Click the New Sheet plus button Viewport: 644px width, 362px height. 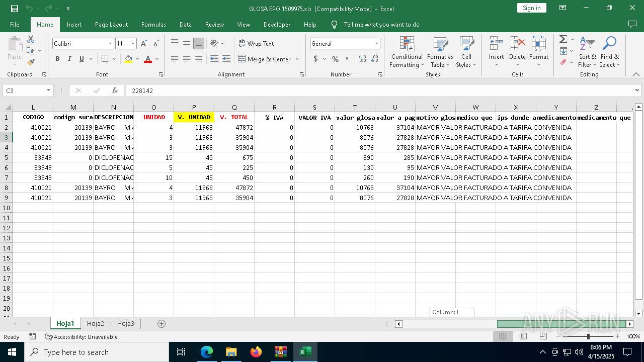[162, 324]
